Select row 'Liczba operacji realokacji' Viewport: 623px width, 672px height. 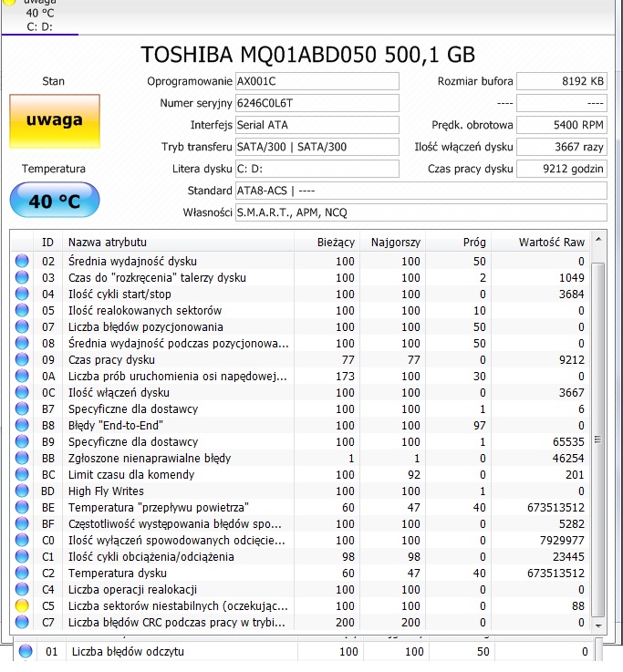pos(300,589)
